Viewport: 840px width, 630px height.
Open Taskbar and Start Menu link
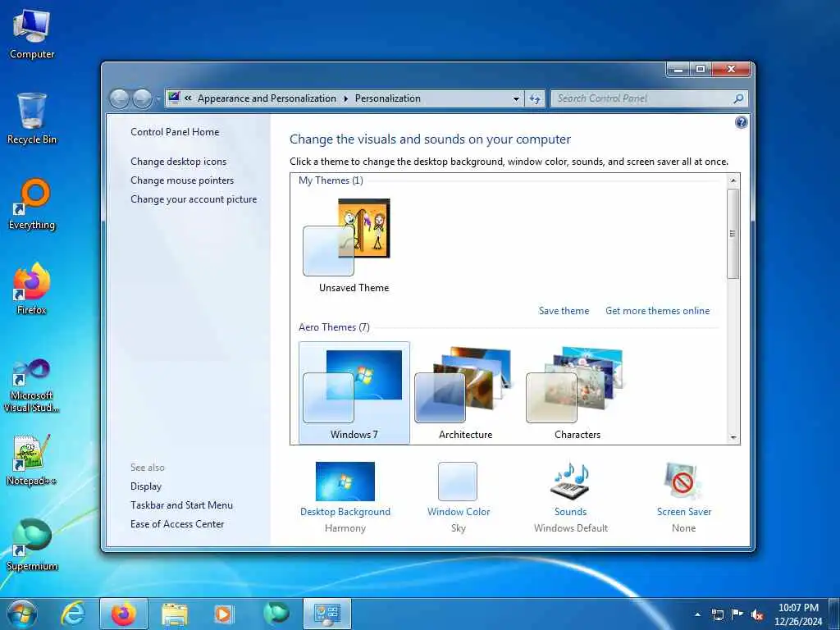(x=181, y=505)
